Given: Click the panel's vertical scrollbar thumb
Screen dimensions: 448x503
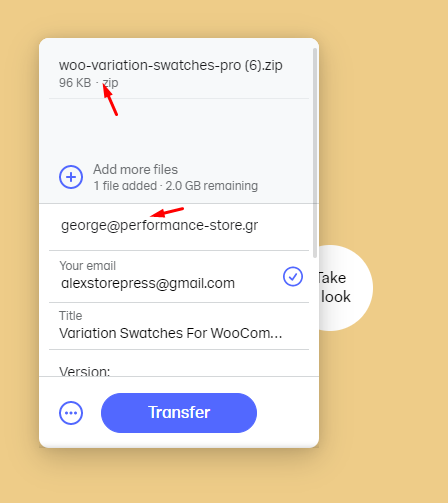Looking at the screenshot, I should tap(315, 153).
